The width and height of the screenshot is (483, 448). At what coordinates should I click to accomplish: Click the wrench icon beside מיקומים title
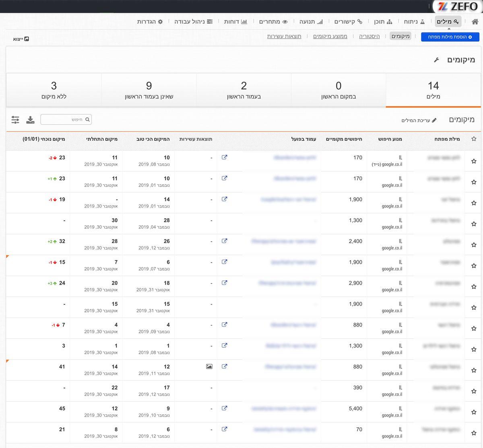437,60
